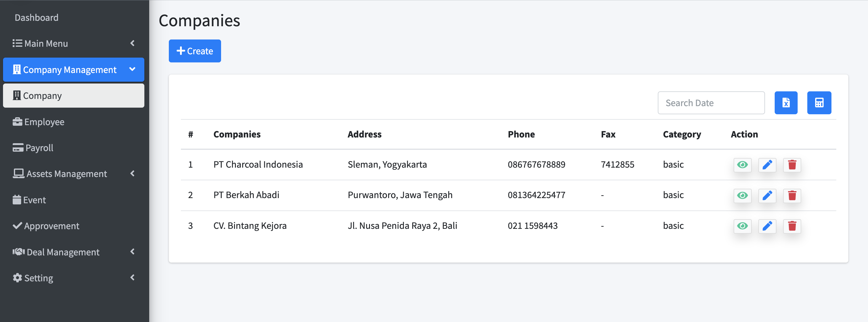Go to Payroll in sidebar
The width and height of the screenshot is (868, 322).
pos(39,148)
